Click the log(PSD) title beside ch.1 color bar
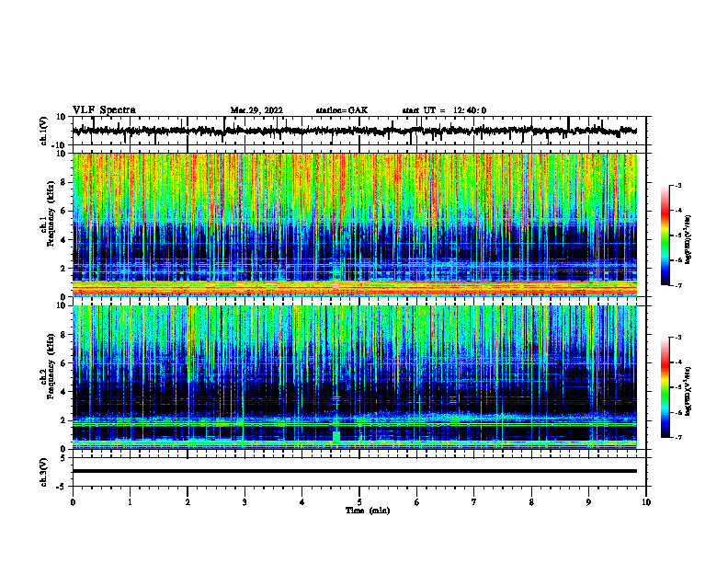The image size is (728, 563). 688,240
